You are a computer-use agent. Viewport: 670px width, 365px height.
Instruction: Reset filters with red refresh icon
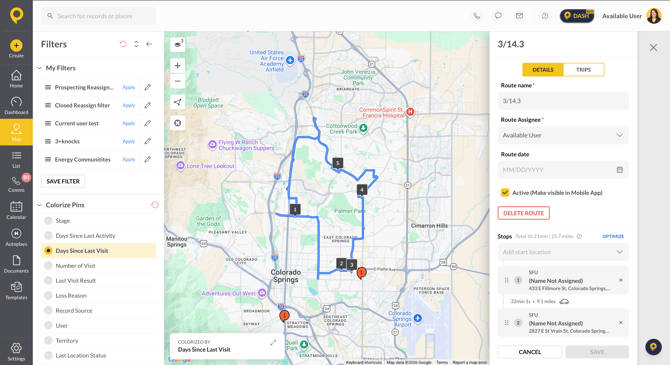[123, 44]
